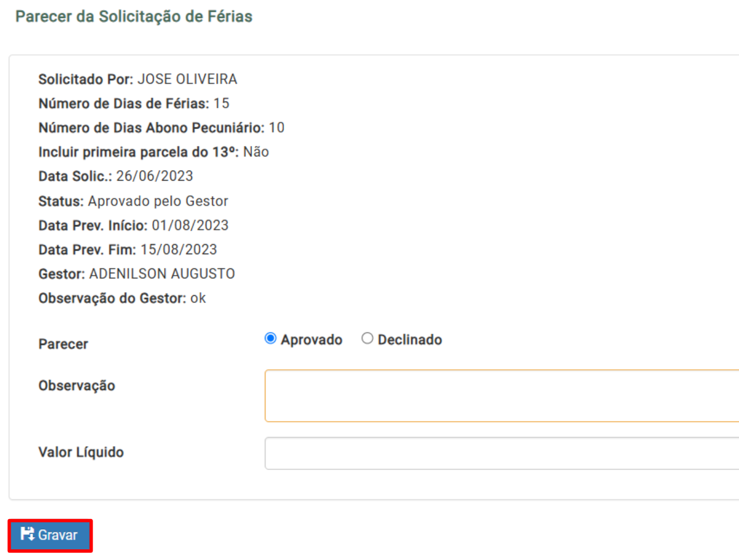Click the Observação field label
Screen dimensions: 739x560
click(77, 385)
